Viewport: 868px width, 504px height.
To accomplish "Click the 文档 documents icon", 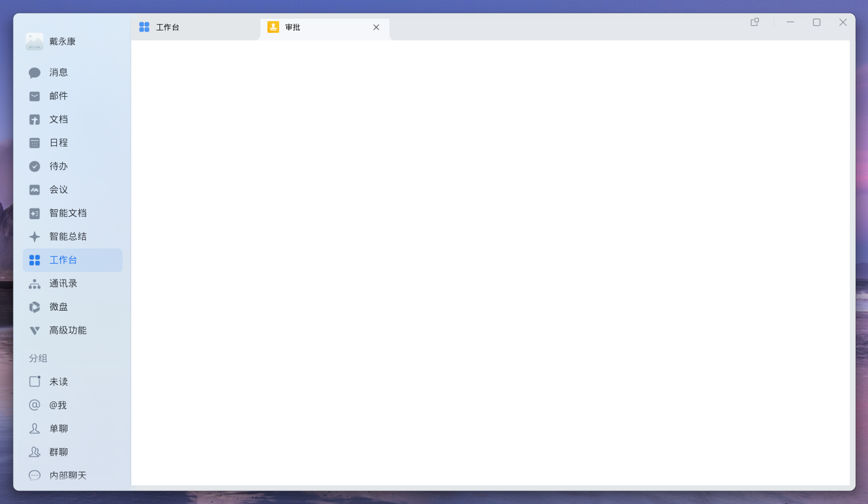I will [35, 120].
